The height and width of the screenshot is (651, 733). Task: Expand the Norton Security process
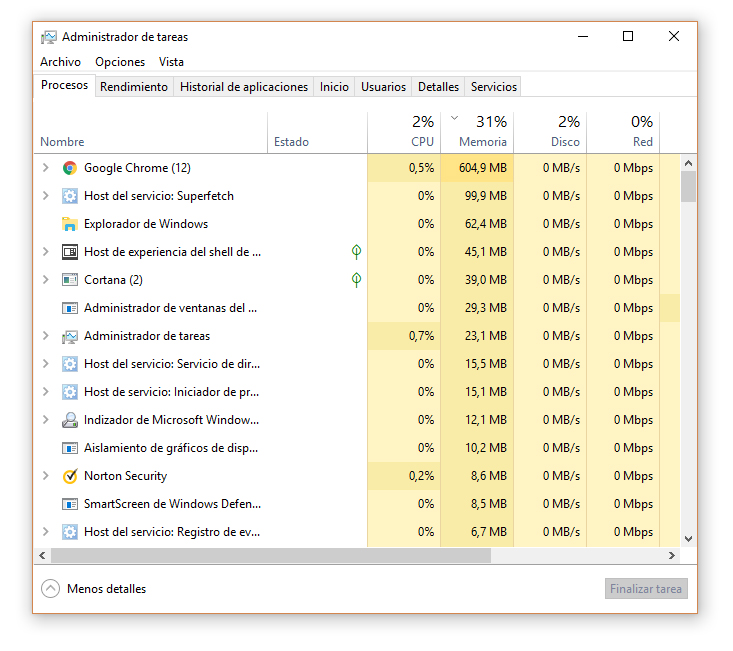click(x=45, y=476)
